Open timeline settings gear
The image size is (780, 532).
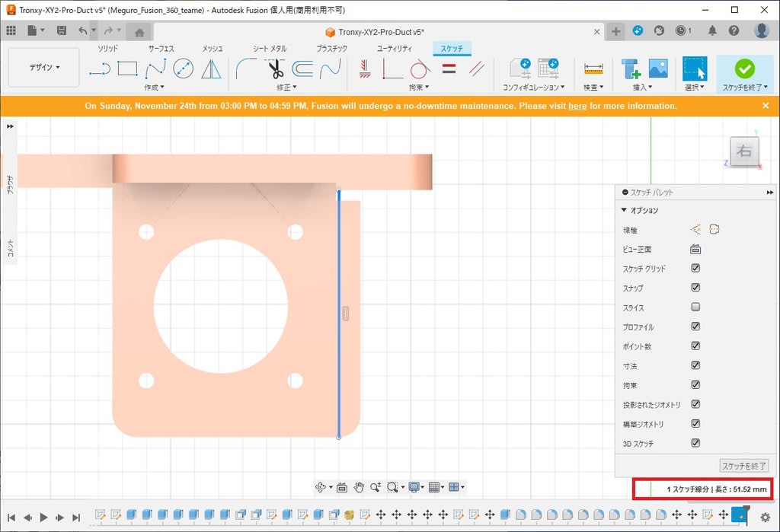pos(765,518)
